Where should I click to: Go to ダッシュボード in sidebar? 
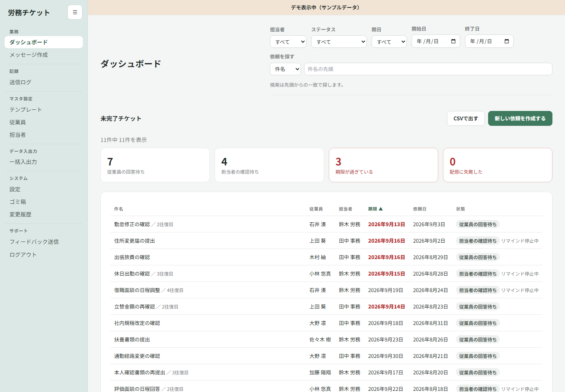pos(44,42)
